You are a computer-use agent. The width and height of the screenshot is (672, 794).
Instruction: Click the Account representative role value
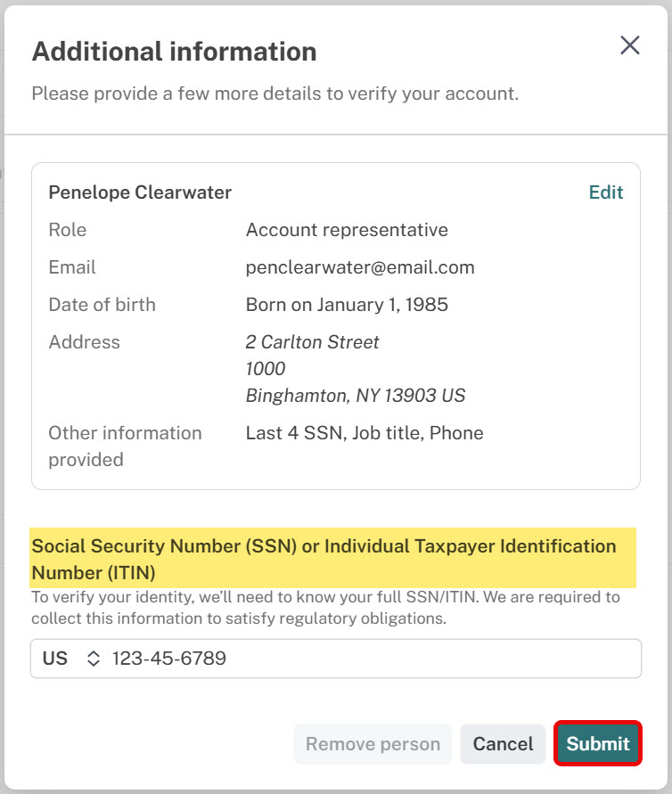(347, 230)
